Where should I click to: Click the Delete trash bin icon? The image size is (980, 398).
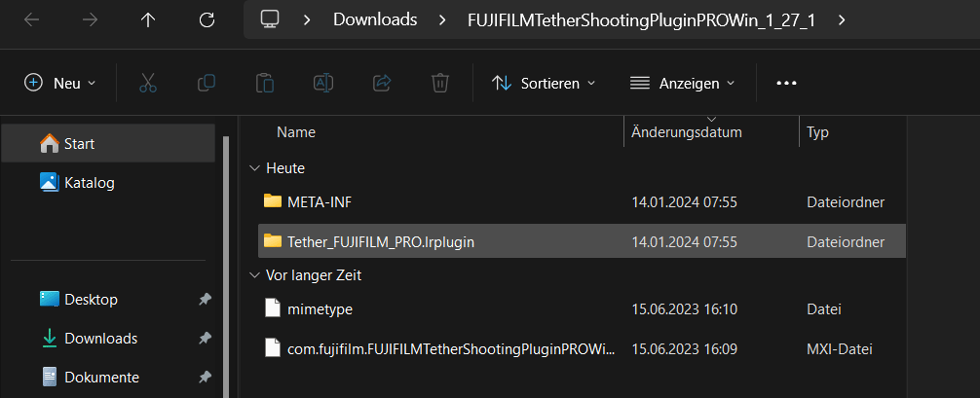click(440, 83)
